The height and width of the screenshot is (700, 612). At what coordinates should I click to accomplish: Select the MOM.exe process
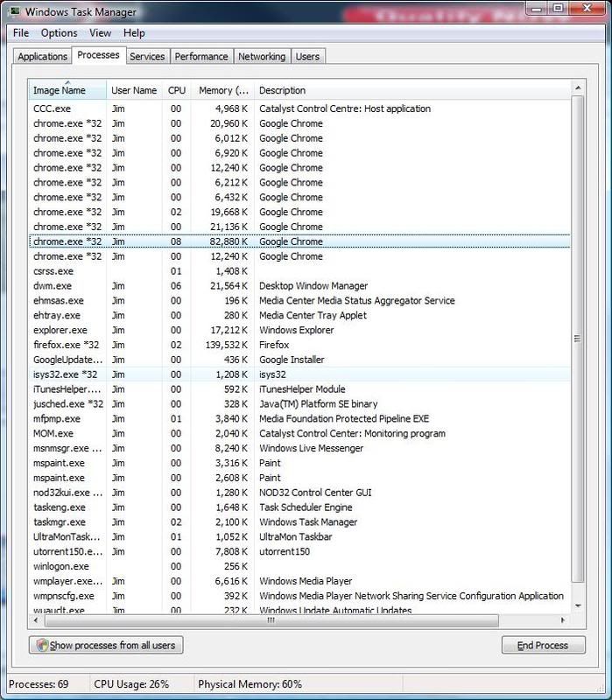(x=299, y=433)
